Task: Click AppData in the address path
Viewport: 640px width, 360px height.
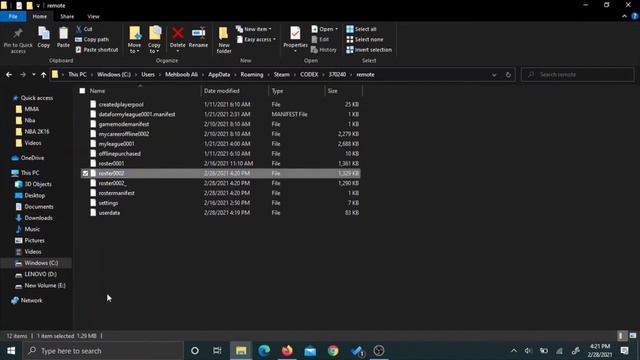Action: [219, 75]
